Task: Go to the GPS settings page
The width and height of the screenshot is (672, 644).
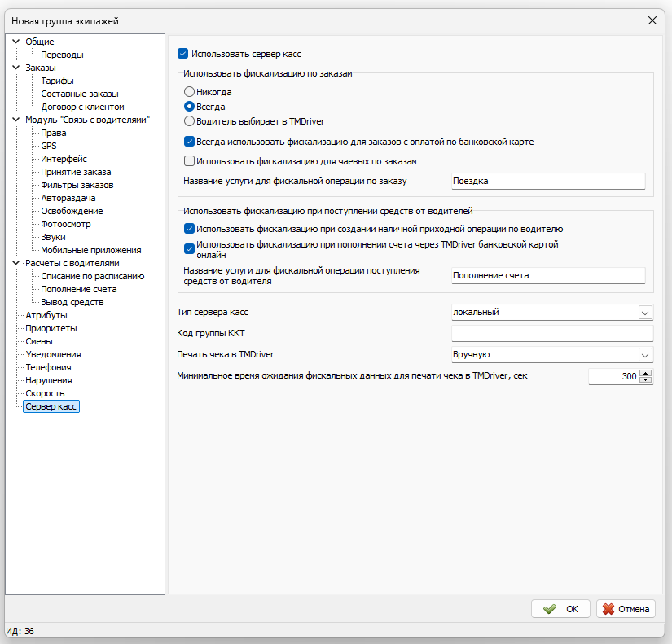Action: pos(49,146)
